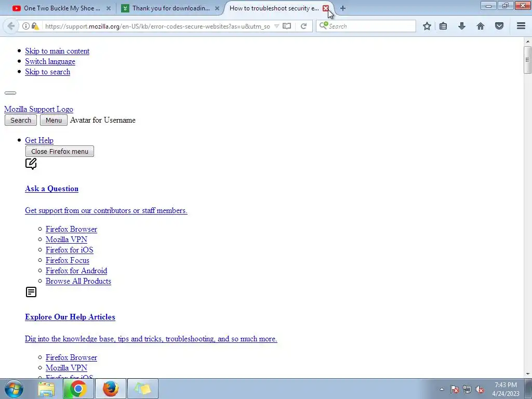
Task: Open Firefox for Android link
Action: click(76, 271)
